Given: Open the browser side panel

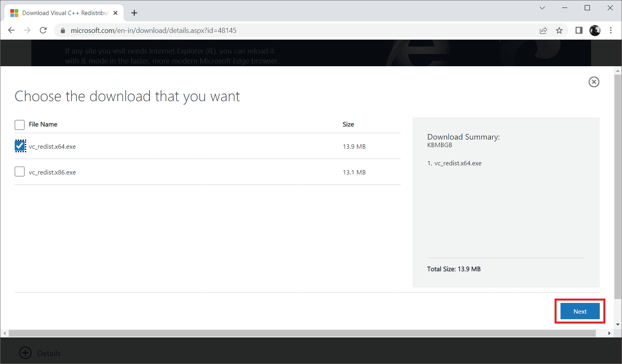Looking at the screenshot, I should tap(579, 31).
